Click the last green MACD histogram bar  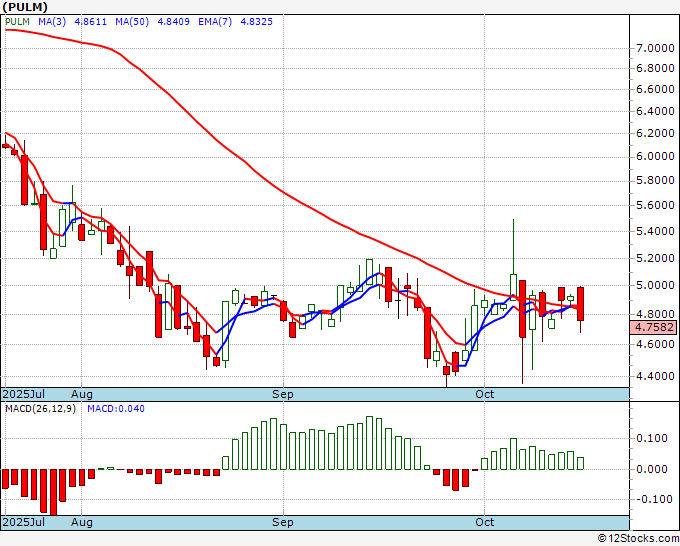point(580,463)
